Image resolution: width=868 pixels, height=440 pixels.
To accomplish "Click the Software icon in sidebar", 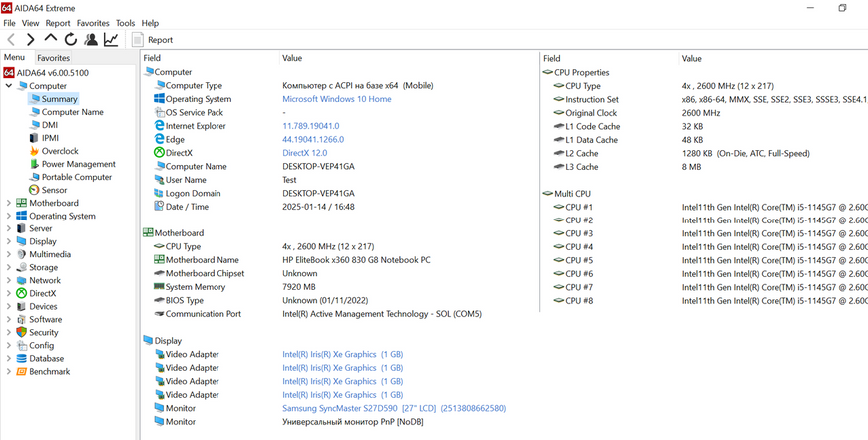I will [22, 320].
